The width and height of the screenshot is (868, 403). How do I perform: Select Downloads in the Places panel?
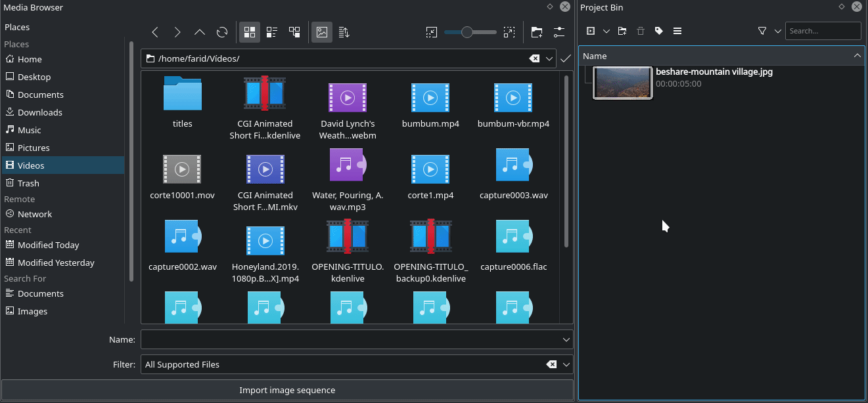[x=39, y=112]
